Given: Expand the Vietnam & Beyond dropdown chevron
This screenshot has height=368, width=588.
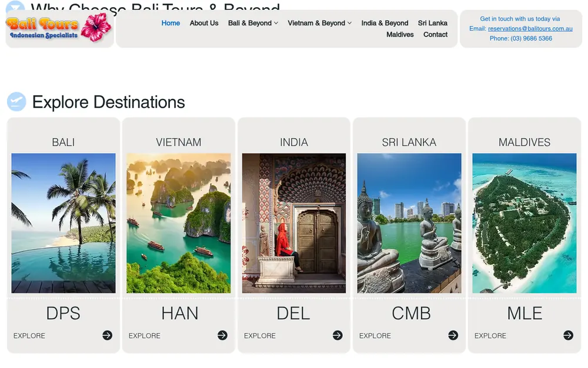Looking at the screenshot, I should coord(349,24).
